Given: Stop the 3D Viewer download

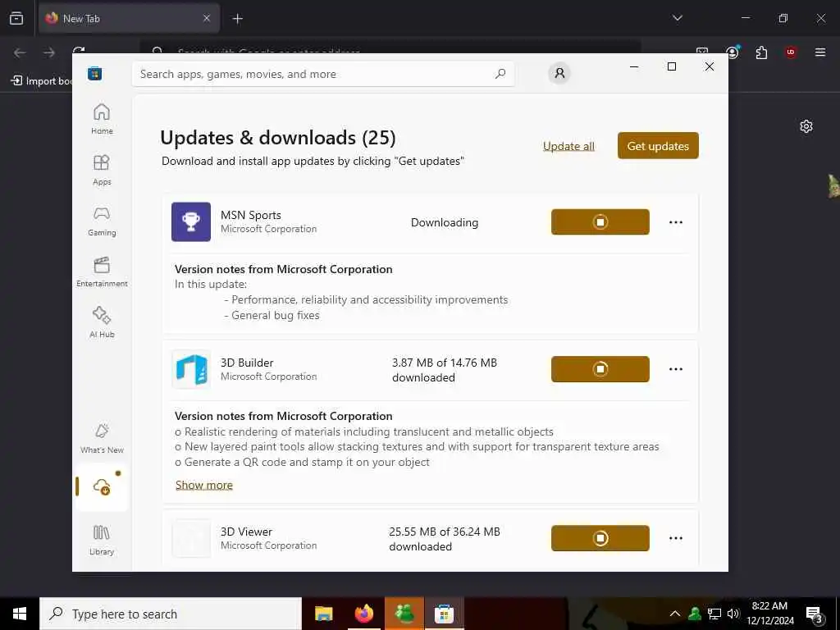Looking at the screenshot, I should [600, 538].
